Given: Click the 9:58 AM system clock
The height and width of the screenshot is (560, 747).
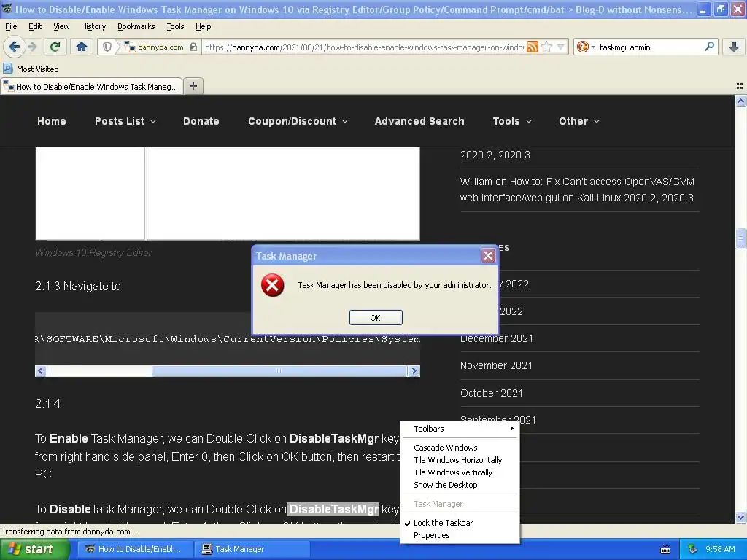Looking at the screenshot, I should click(x=720, y=549).
